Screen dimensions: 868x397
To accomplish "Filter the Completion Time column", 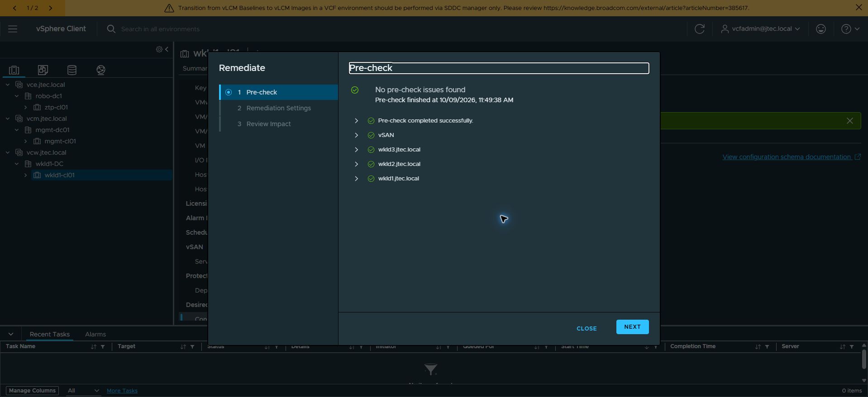I will [767, 347].
